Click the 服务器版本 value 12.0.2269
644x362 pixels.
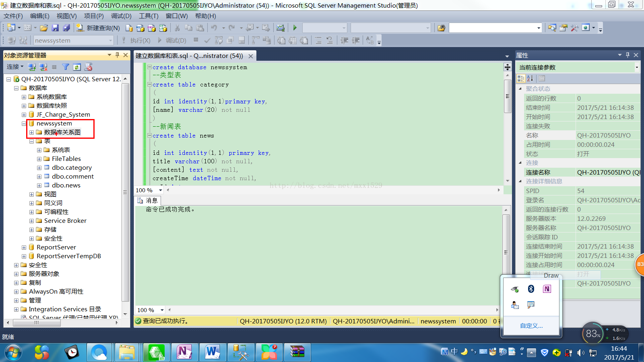(591, 219)
